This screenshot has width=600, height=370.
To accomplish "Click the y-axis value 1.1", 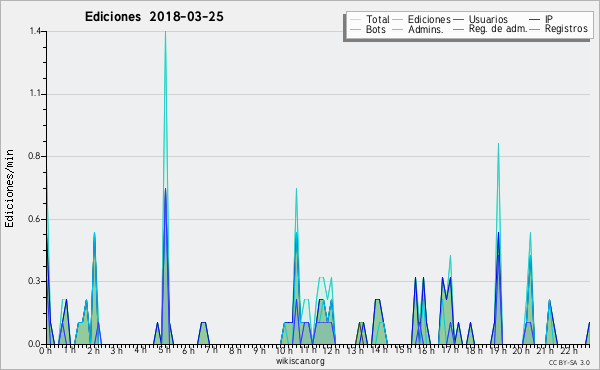I will (x=35, y=94).
